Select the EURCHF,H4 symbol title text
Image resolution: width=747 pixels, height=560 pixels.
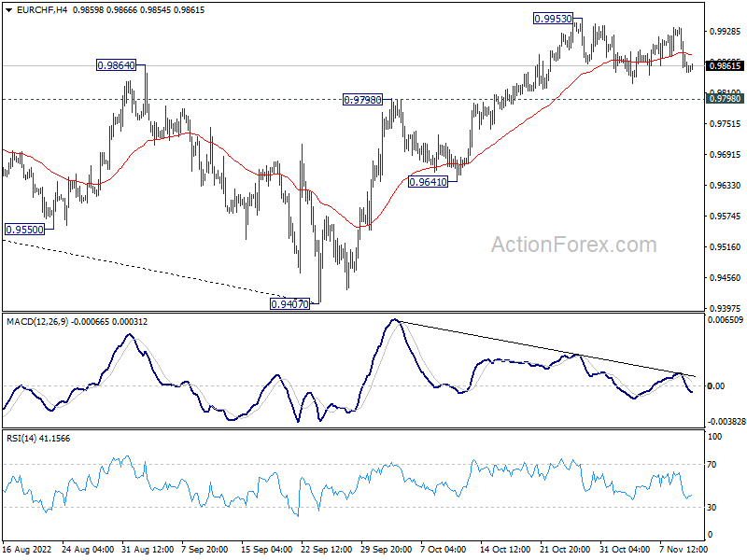click(42, 10)
